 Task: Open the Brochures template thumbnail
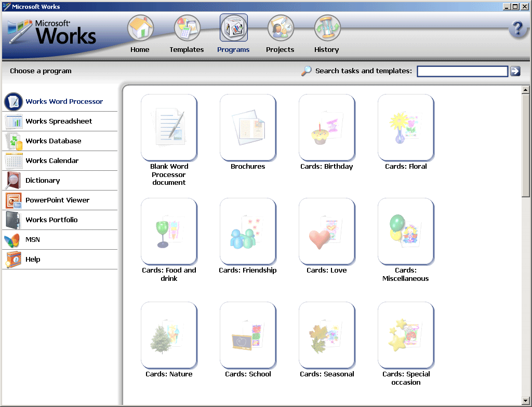(x=248, y=127)
